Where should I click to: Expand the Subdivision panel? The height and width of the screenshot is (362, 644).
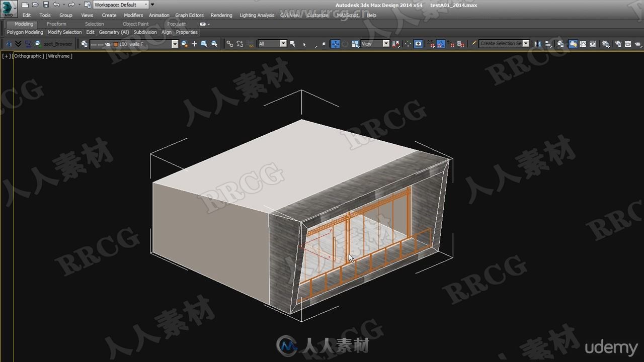[145, 32]
